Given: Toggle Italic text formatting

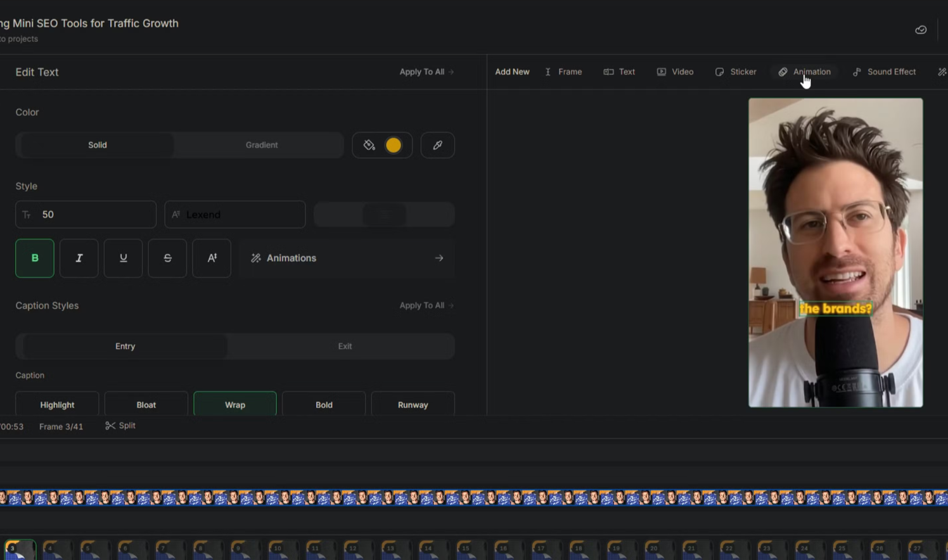Looking at the screenshot, I should 79,258.
